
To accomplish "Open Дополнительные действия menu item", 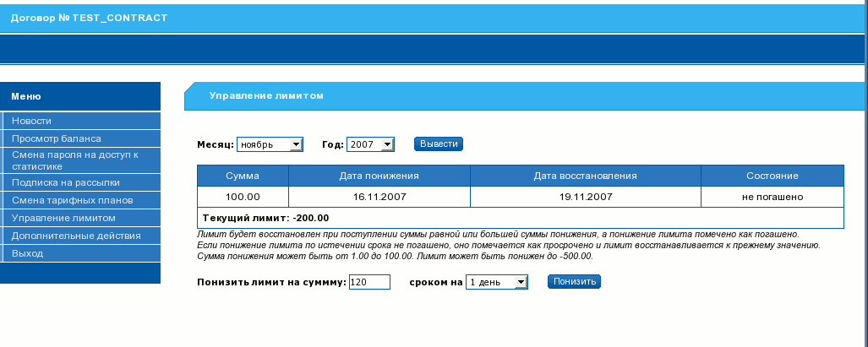I will point(76,236).
